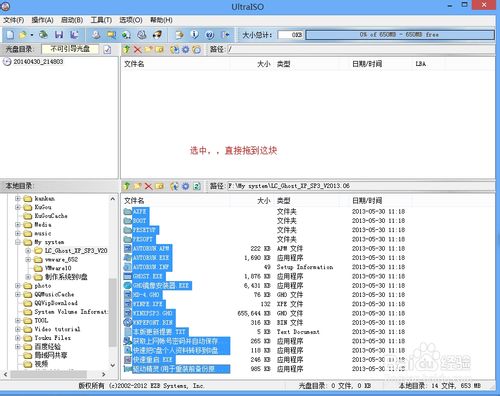500x396 pixels.
Task: Click the 0% of 650MB capacity bar
Action: pyautogui.click(x=400, y=35)
